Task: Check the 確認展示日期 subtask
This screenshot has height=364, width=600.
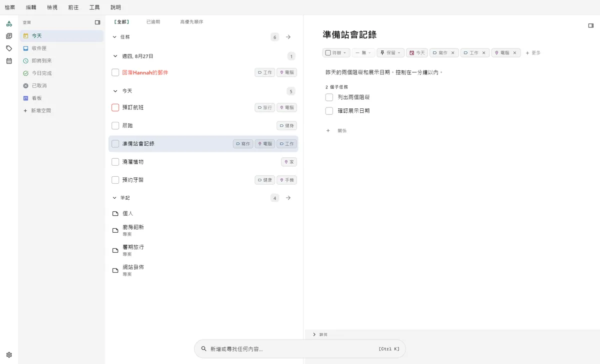Action: pyautogui.click(x=329, y=111)
